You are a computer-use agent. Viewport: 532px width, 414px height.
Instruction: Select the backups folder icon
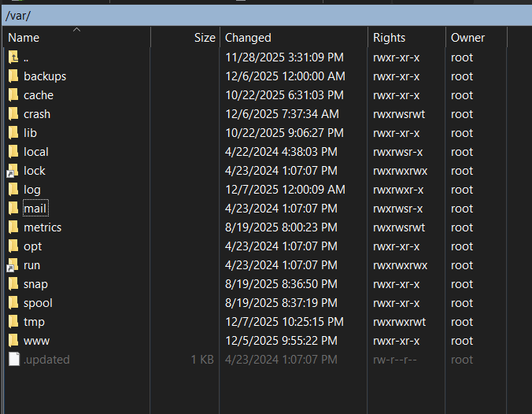(x=13, y=76)
